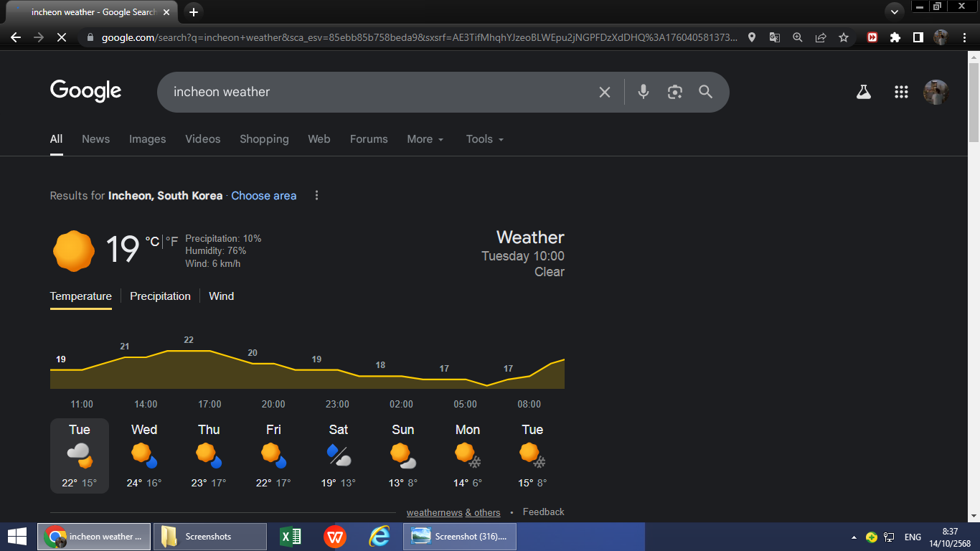Go back to the previous page

click(x=16, y=37)
